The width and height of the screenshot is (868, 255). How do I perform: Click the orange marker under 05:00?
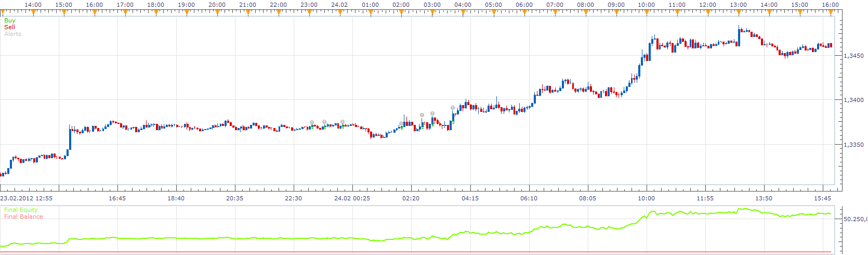[x=494, y=12]
